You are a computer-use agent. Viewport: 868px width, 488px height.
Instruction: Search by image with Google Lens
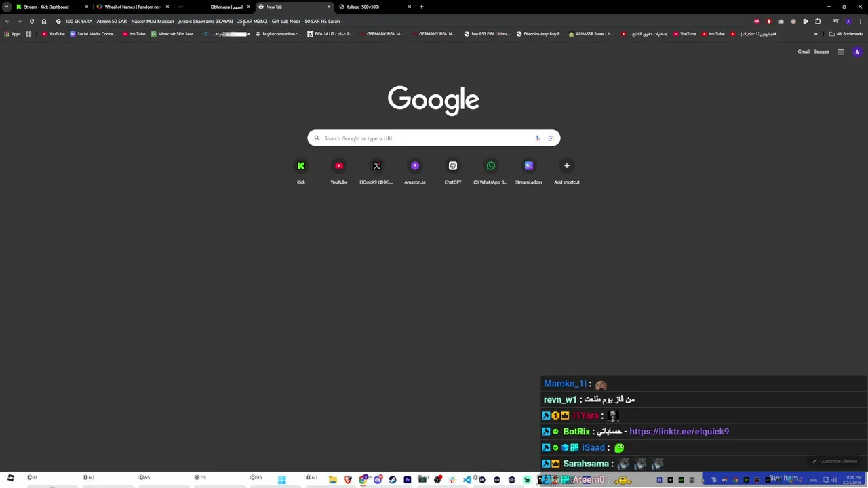pyautogui.click(x=551, y=138)
